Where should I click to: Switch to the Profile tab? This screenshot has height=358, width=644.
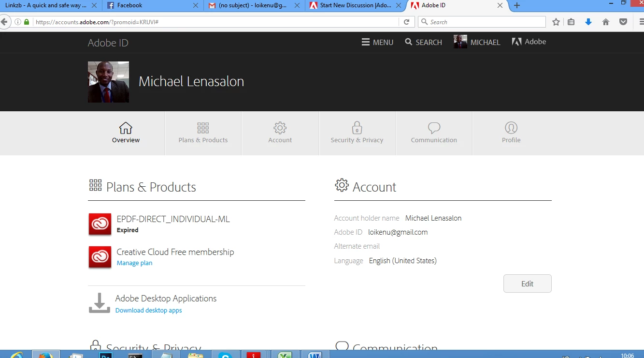[511, 133]
